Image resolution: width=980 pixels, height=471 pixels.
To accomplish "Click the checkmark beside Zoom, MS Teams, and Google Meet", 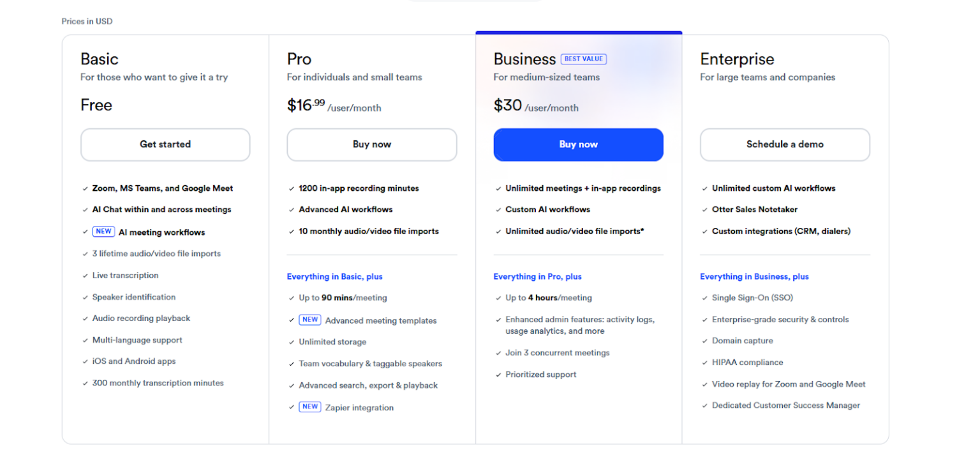I will point(85,188).
